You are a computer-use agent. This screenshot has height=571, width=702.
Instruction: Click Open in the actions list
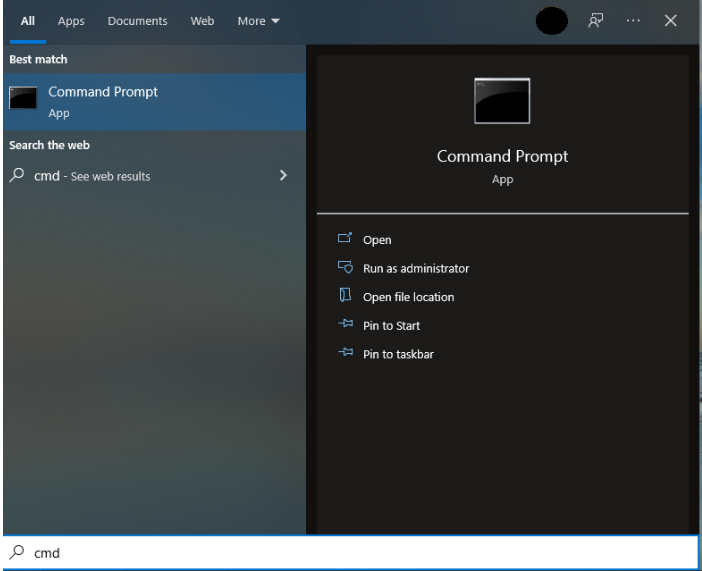(377, 240)
